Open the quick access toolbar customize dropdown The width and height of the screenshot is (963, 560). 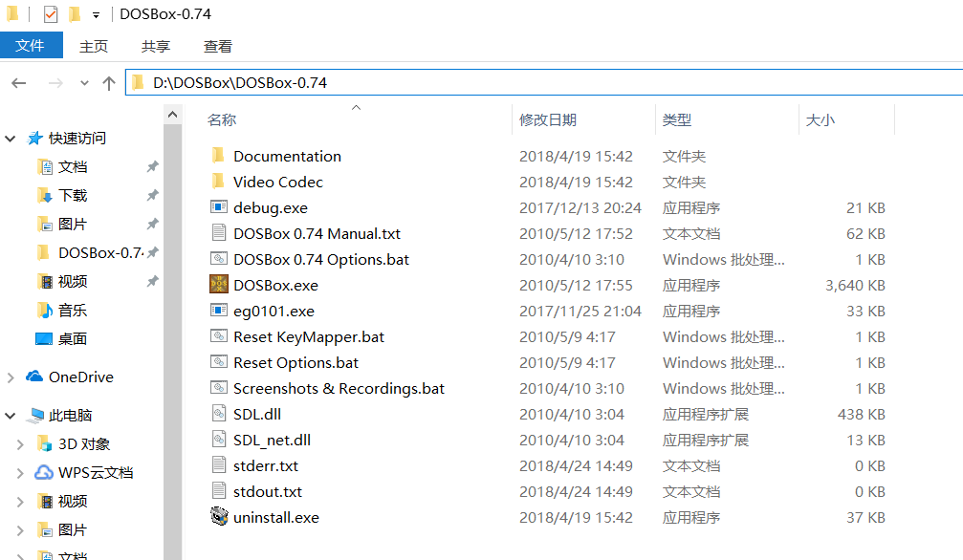click(96, 14)
